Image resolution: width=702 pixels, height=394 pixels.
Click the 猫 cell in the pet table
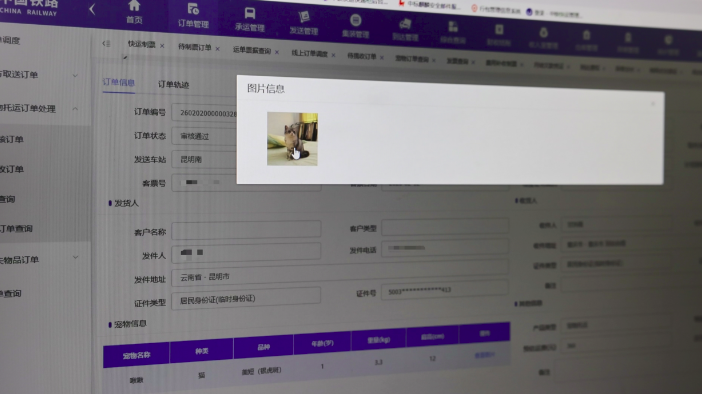coord(201,375)
